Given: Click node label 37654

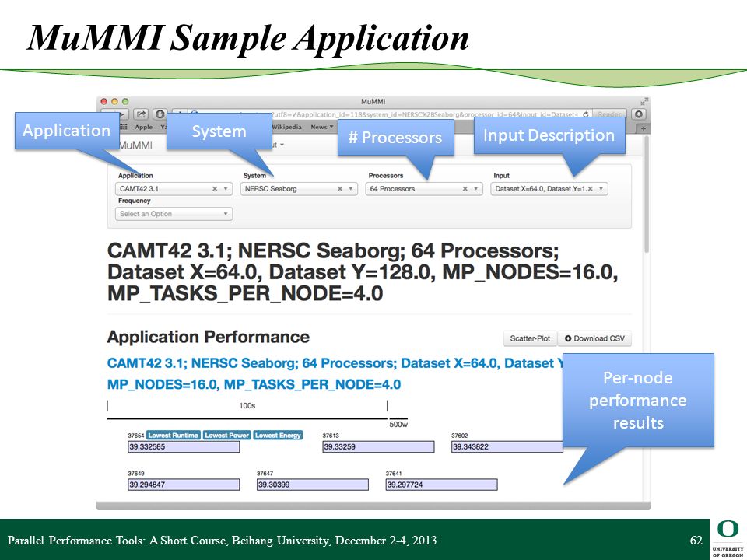Looking at the screenshot, I should (x=135, y=436).
